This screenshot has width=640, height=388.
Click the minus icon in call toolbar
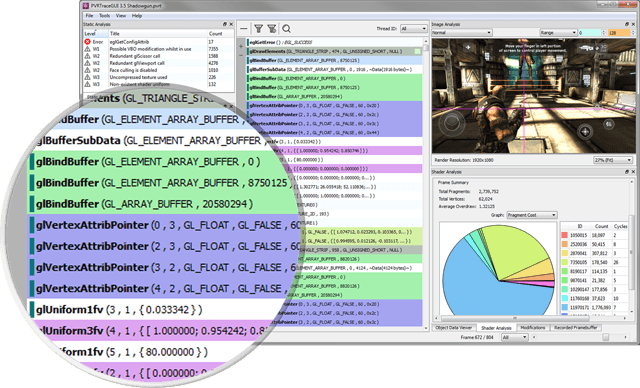pos(243,29)
